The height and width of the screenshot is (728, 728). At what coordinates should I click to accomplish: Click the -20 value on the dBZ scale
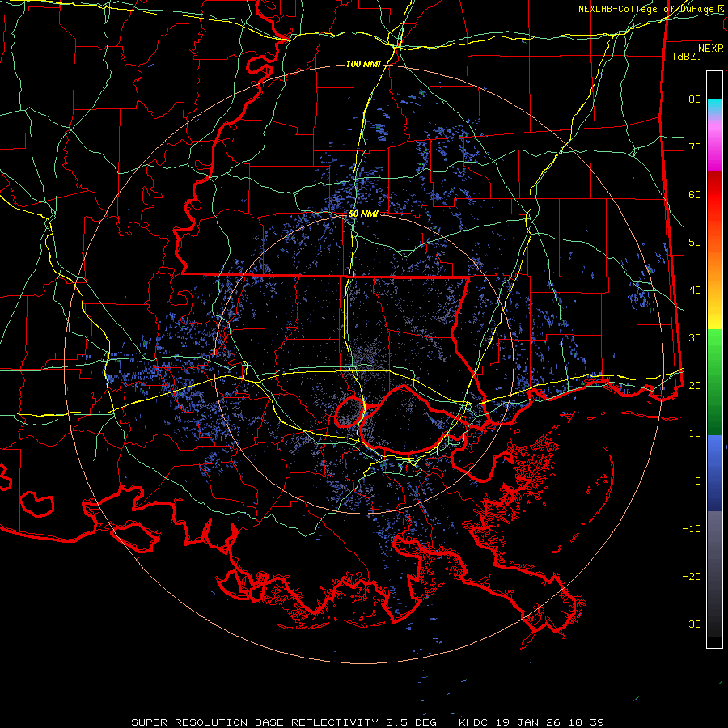(692, 577)
